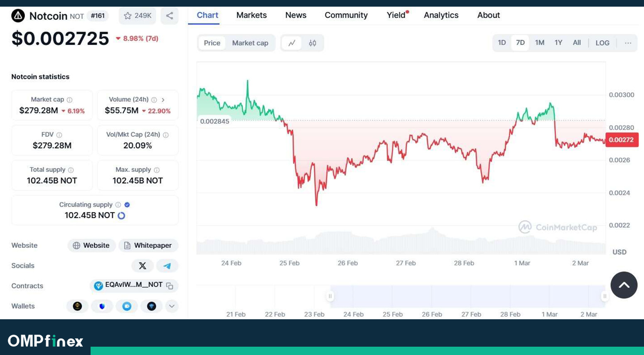Click the info icon next to Market cap

coord(69,100)
